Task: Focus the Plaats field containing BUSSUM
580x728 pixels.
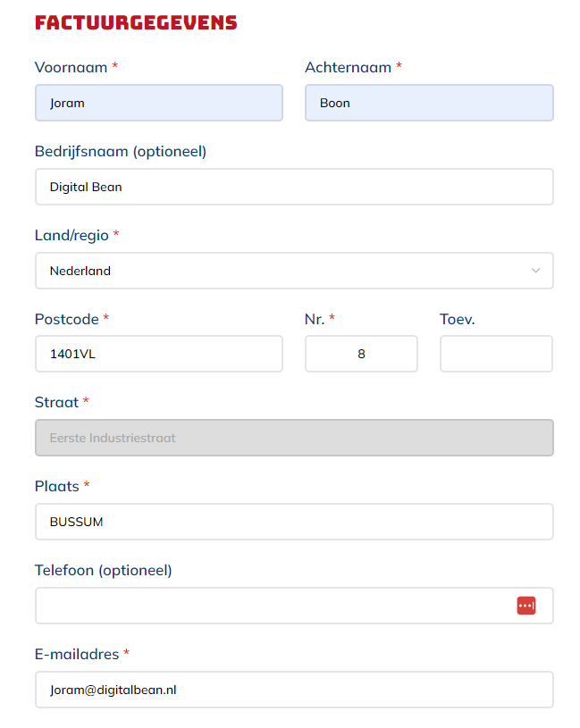Action: coord(293,522)
